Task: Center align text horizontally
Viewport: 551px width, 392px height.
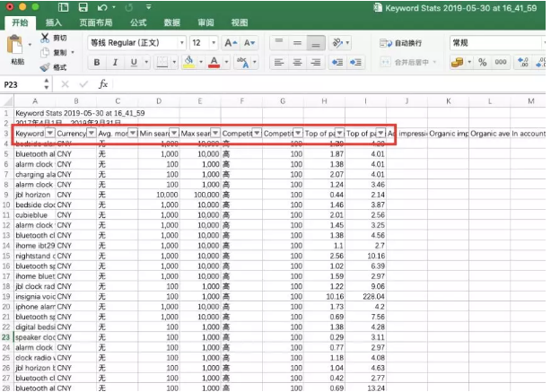Action: click(297, 62)
